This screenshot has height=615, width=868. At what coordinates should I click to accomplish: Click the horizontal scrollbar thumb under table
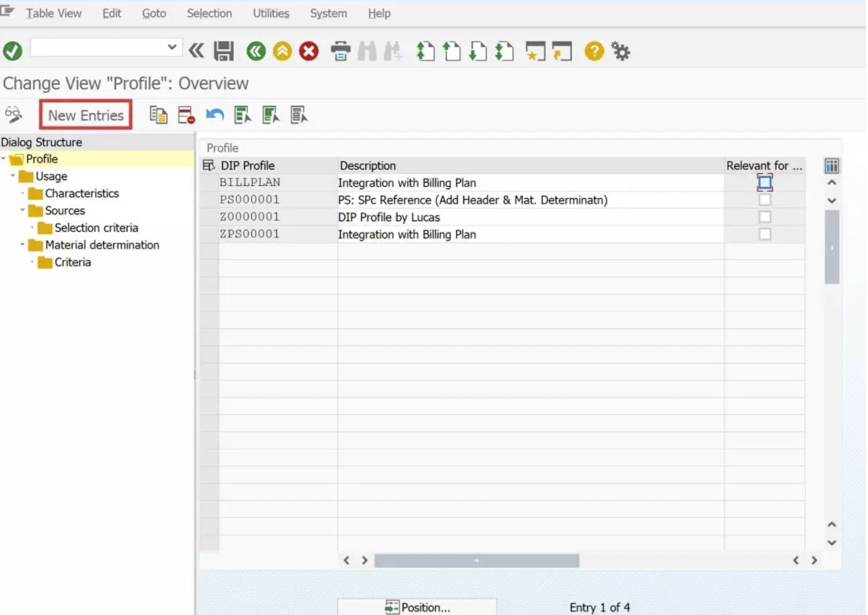(x=476, y=560)
